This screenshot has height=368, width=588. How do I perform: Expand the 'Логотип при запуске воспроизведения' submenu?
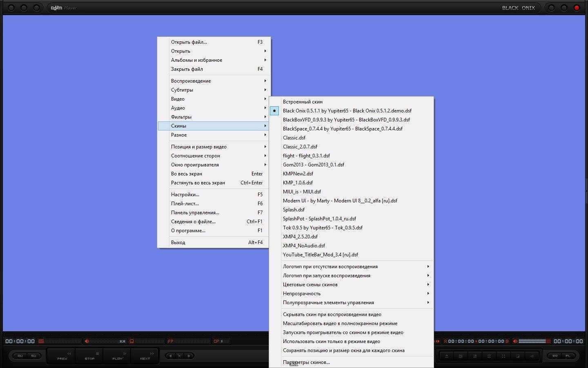(351, 276)
